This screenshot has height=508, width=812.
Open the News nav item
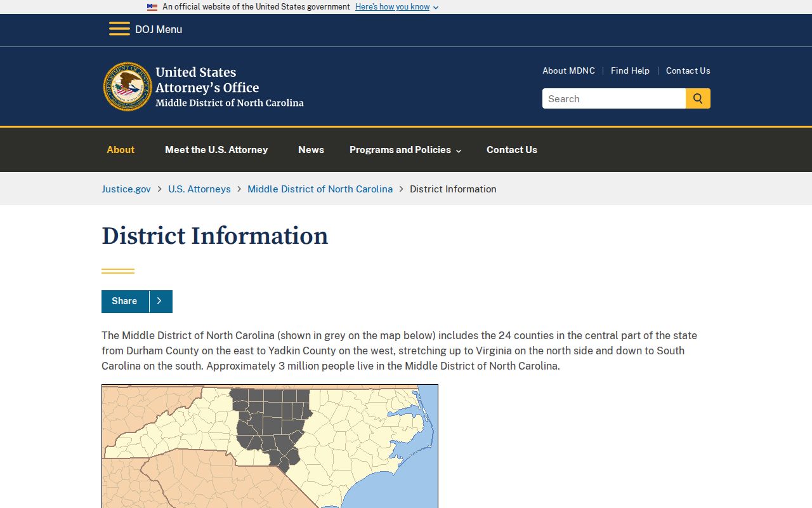click(x=311, y=150)
